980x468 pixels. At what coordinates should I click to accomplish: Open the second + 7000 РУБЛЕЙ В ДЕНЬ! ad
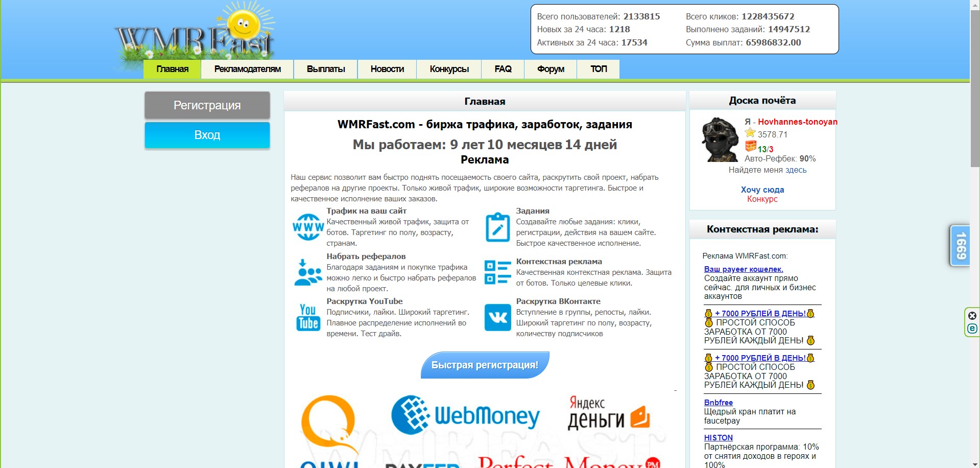760,358
